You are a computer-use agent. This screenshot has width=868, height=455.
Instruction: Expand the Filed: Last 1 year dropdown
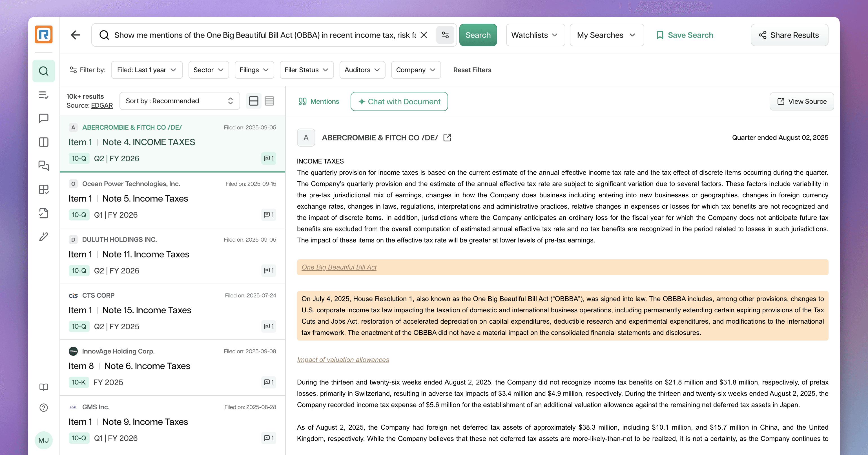(147, 70)
